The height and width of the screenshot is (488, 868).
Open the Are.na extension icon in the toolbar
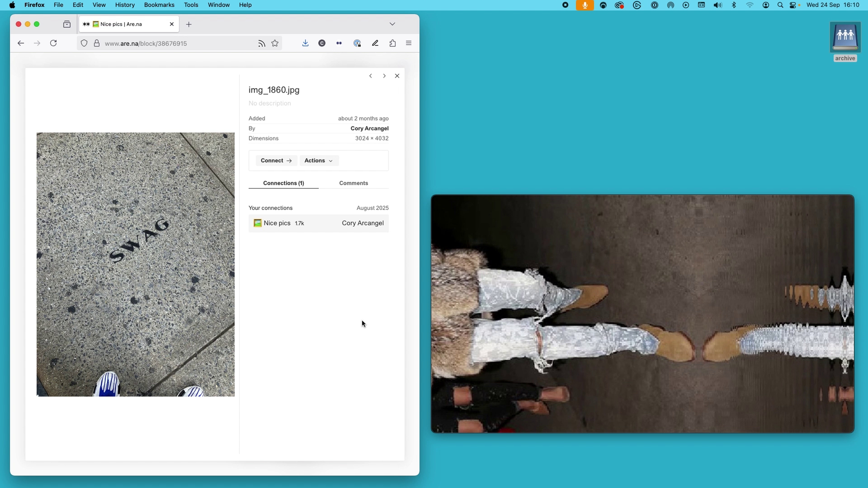pyautogui.click(x=339, y=43)
